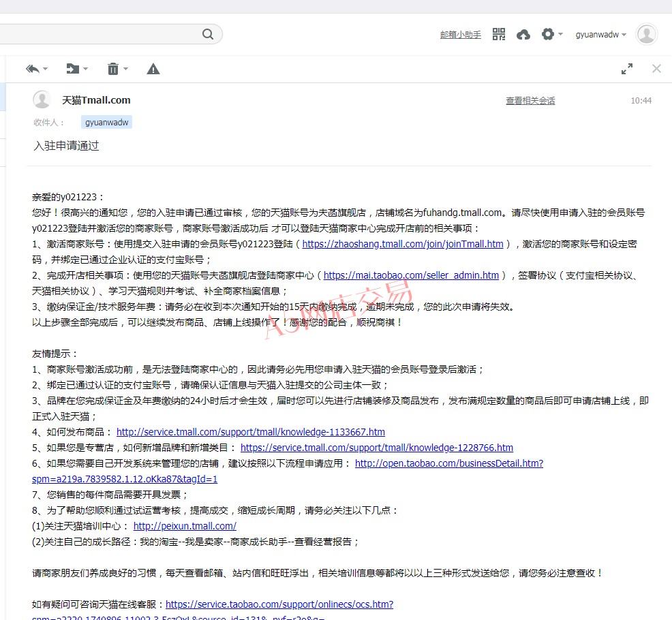The image size is (672, 620).
Task: Forward this email
Action: tap(72, 69)
